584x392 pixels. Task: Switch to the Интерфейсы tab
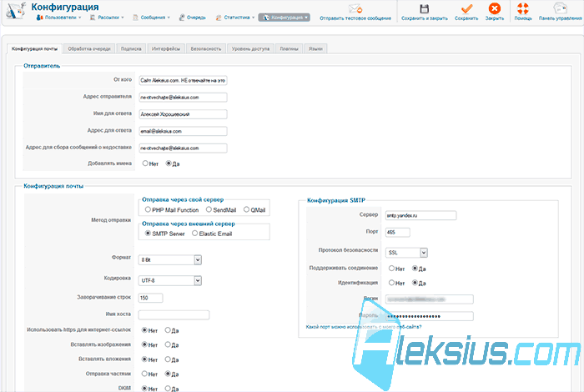[x=166, y=48]
